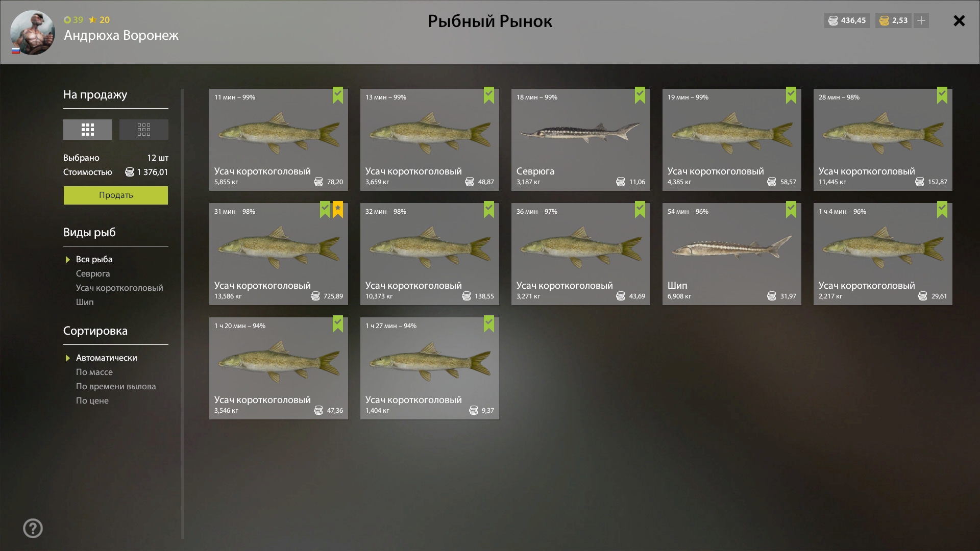Switch to large grid view icon
The height and width of the screenshot is (551, 980).
pos(88,130)
